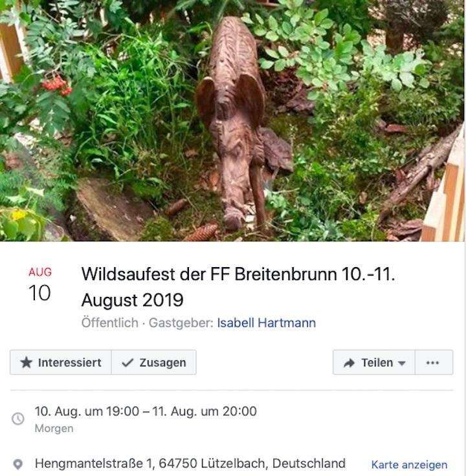The width and height of the screenshot is (466, 476).
Task: Click the Wildsaufest der FF Breitenbrunn title
Action: (238, 287)
